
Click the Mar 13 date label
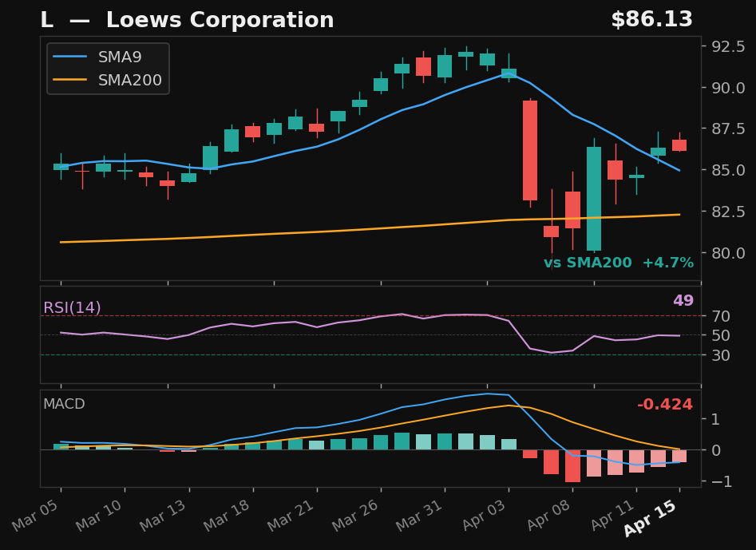[163, 516]
